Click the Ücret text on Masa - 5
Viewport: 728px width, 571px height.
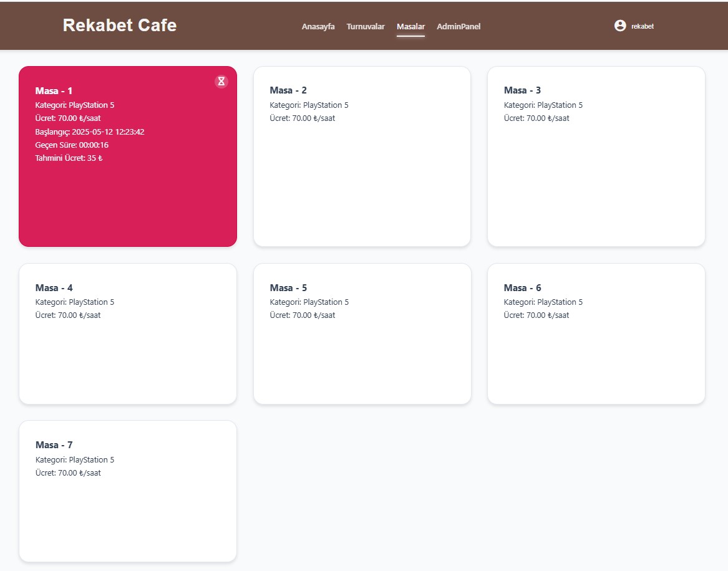pos(303,315)
